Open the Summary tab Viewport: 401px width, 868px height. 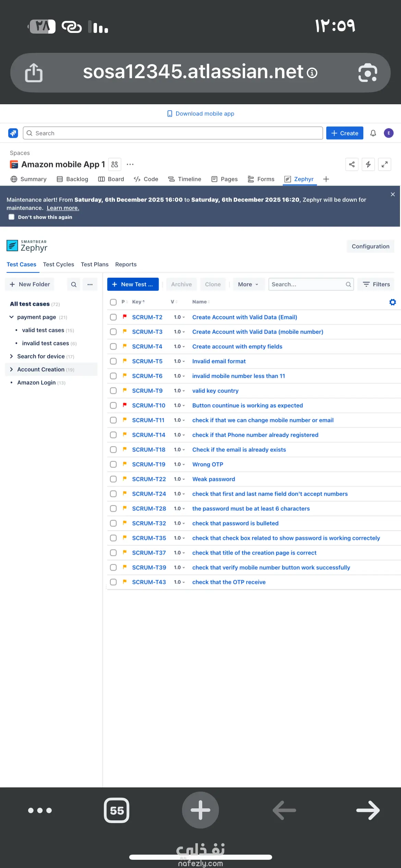(28, 179)
